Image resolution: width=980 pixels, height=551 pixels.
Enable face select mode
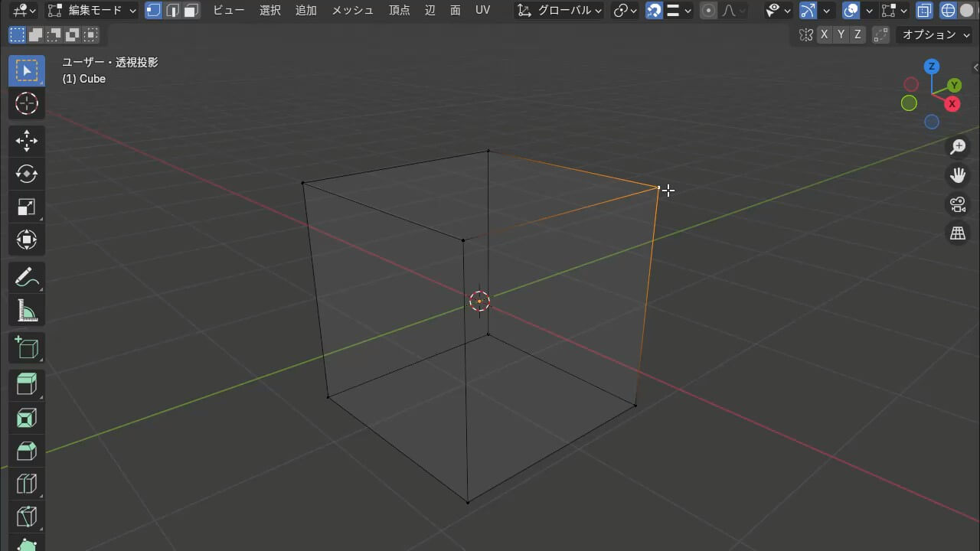coord(191,11)
